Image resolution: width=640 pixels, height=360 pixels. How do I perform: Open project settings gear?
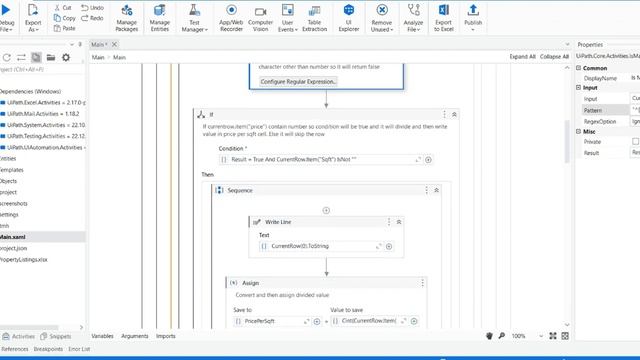[66, 58]
